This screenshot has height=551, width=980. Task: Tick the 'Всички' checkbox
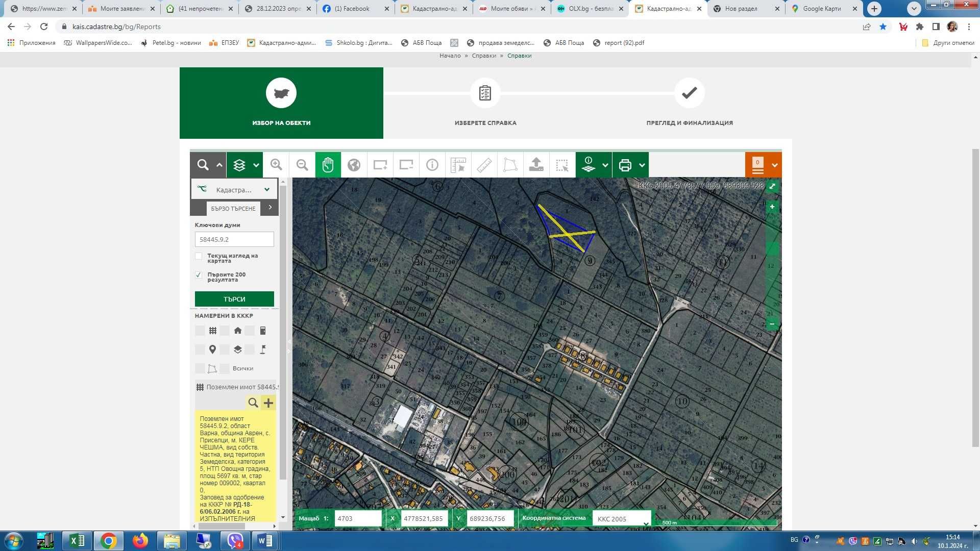[x=225, y=368]
